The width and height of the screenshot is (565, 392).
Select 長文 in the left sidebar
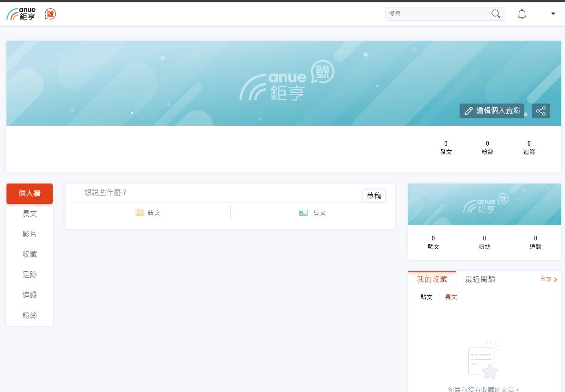30,214
